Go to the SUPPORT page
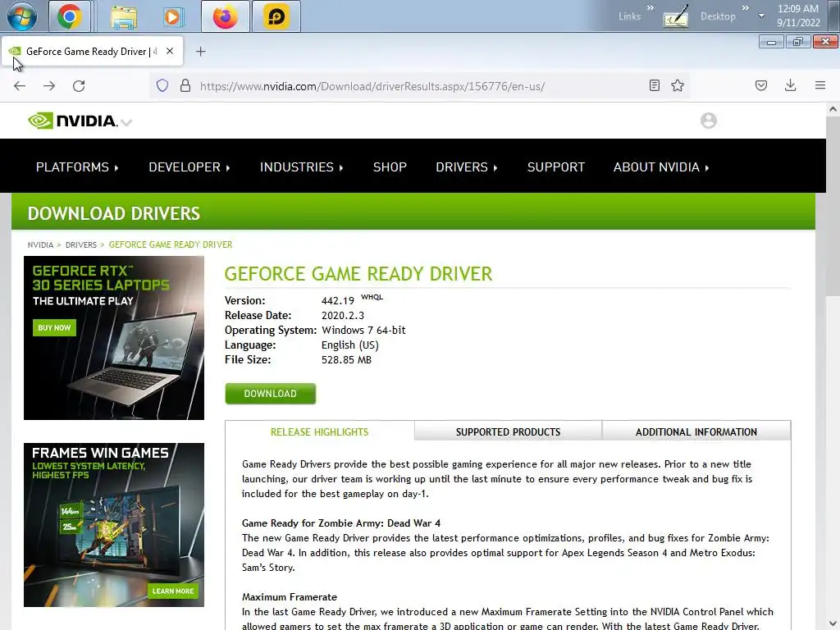This screenshot has height=630, width=840. tap(556, 167)
